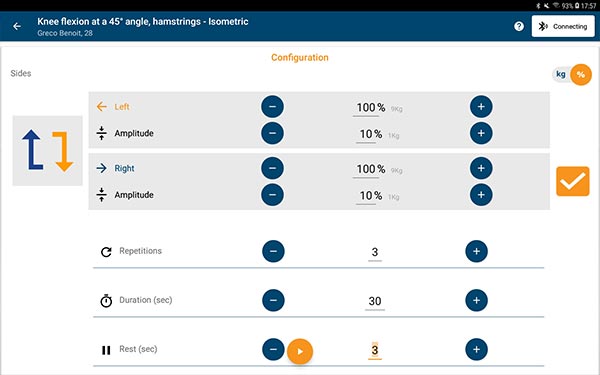Decrease Left Amplitude with minus button
Screen dimensions: 600x375
pyautogui.click(x=272, y=133)
